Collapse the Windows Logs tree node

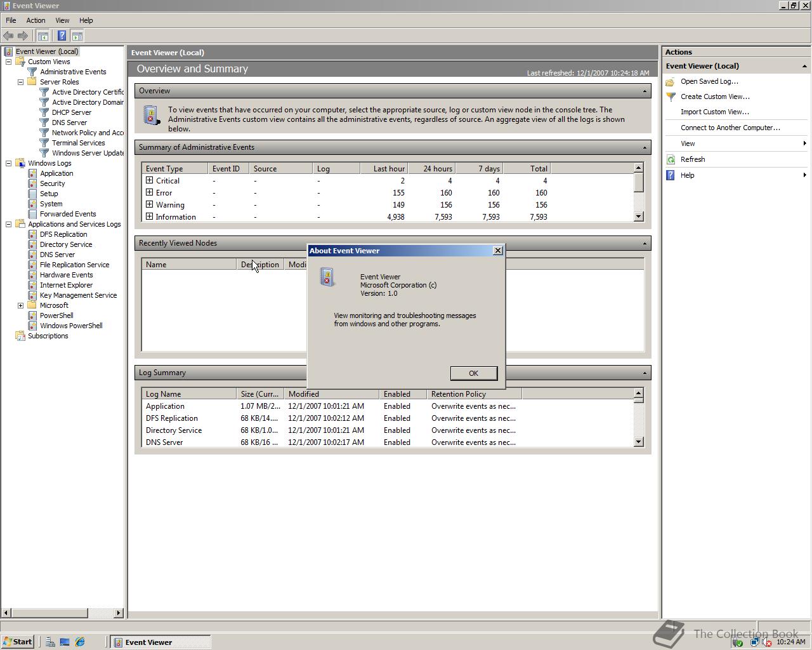coord(8,163)
